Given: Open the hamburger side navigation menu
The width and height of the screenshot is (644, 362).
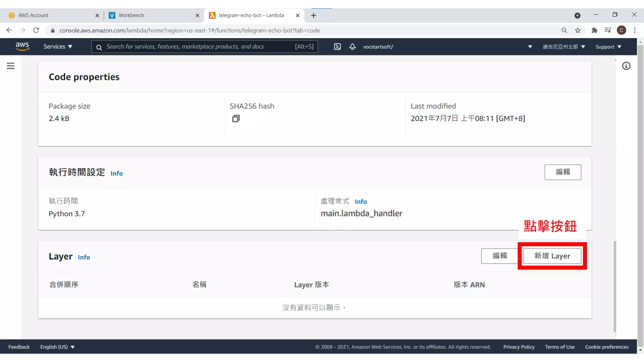Looking at the screenshot, I should coord(11,66).
